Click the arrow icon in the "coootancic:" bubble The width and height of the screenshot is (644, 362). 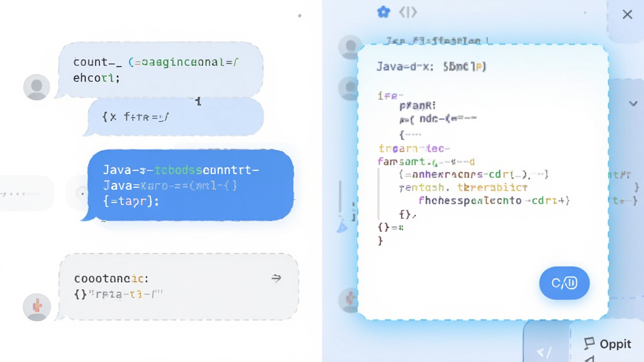click(x=277, y=278)
